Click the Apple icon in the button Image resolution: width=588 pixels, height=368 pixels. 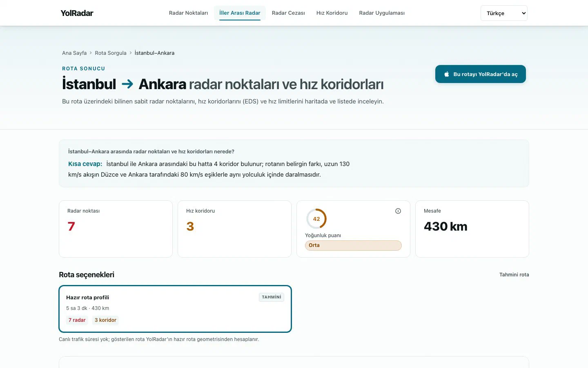447,74
